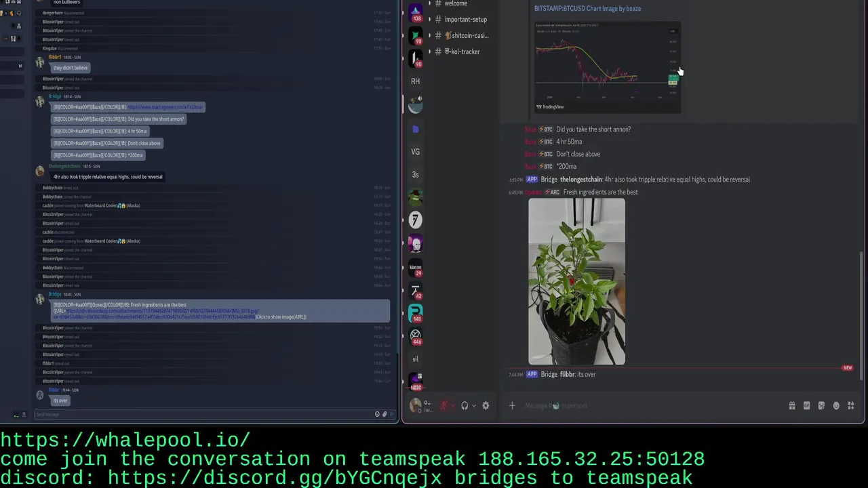The image size is (868, 488).
Task: Open the server with 29 badge
Action: tap(415, 268)
